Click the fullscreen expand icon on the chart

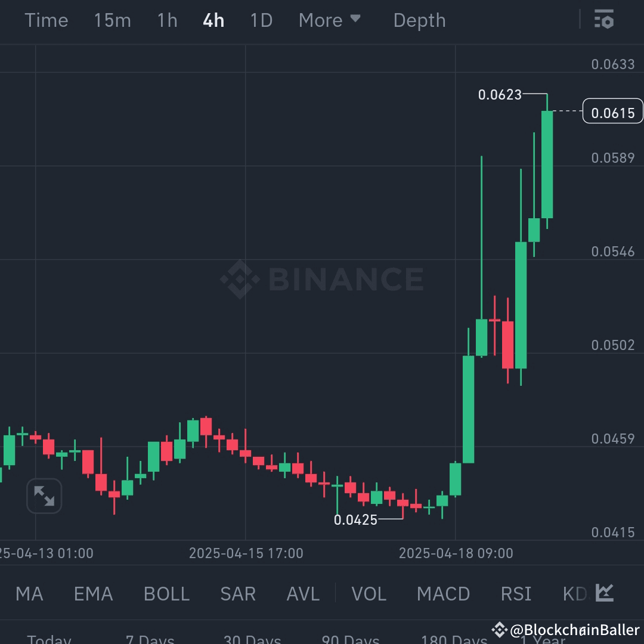[x=44, y=496]
